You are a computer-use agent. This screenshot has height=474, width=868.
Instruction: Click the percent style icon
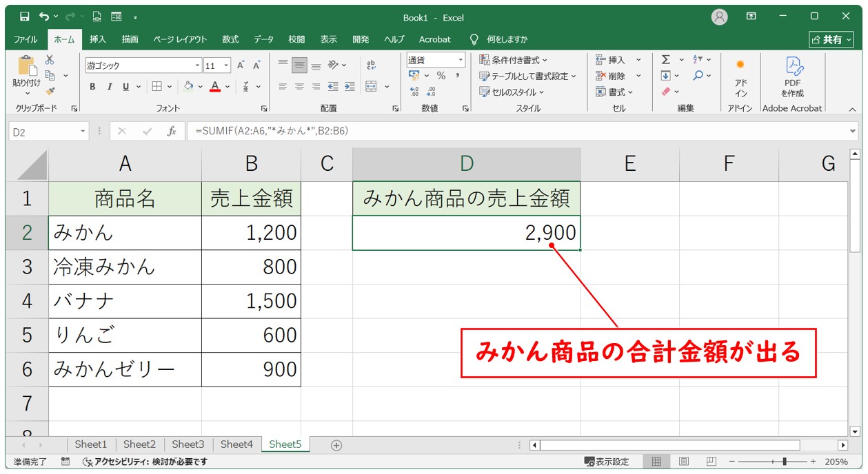tap(441, 76)
